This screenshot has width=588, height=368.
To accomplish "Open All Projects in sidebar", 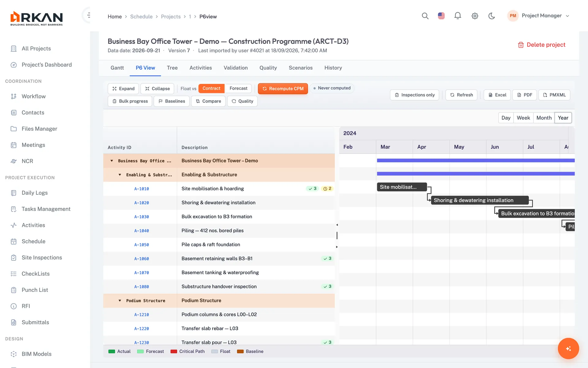I will (36, 48).
